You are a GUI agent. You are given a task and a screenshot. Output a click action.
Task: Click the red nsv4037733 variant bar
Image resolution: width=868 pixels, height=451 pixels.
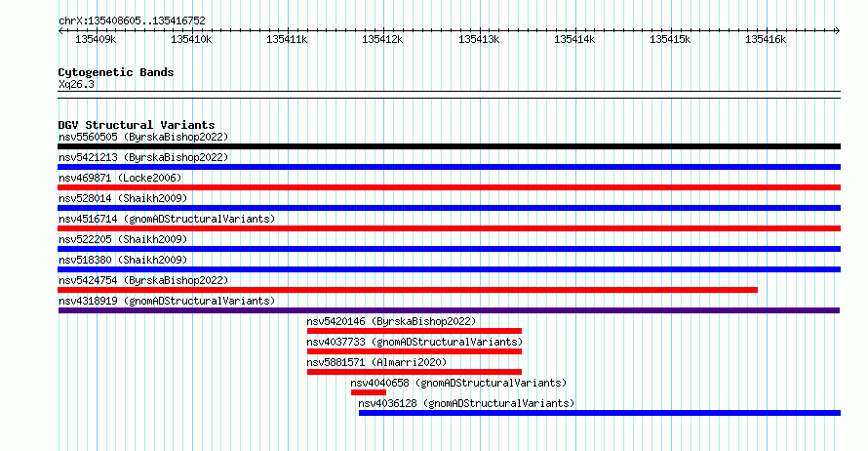coord(414,351)
